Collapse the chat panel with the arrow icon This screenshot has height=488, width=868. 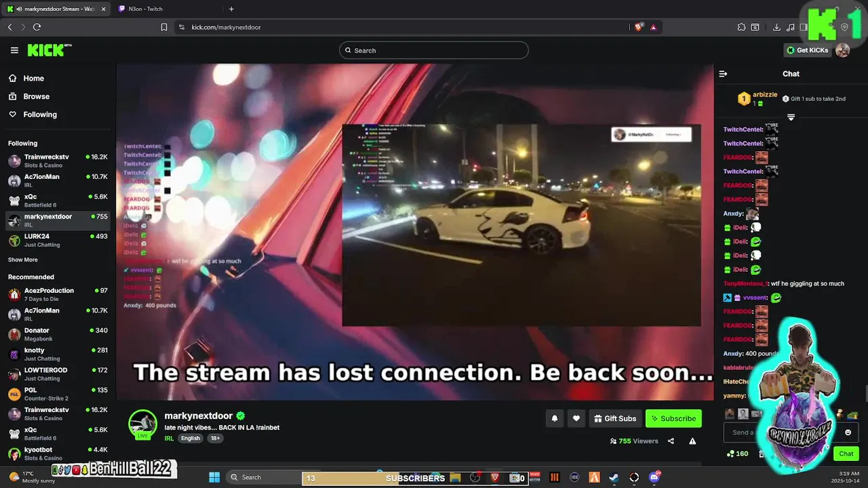(x=723, y=74)
